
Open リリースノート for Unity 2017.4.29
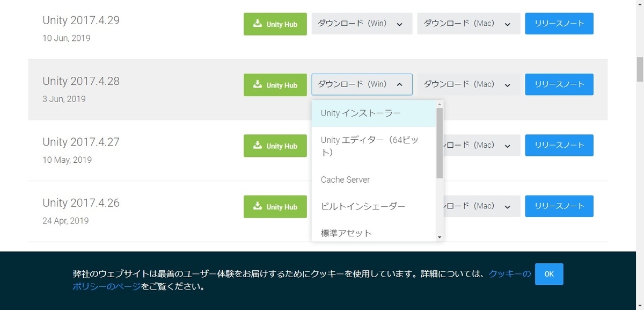pyautogui.click(x=559, y=24)
